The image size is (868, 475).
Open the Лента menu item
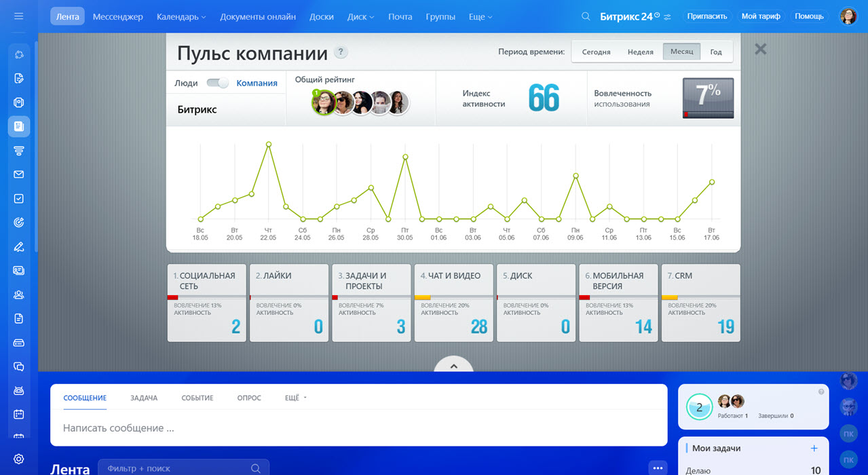[x=68, y=16]
